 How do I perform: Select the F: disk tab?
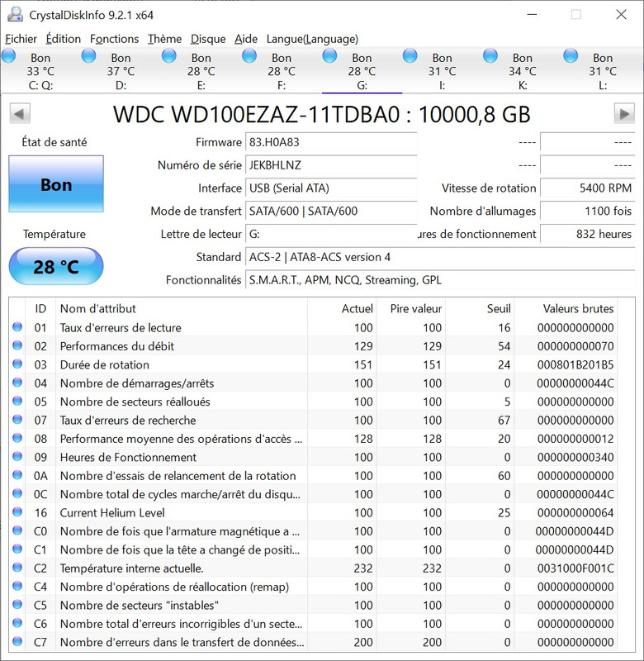(282, 70)
